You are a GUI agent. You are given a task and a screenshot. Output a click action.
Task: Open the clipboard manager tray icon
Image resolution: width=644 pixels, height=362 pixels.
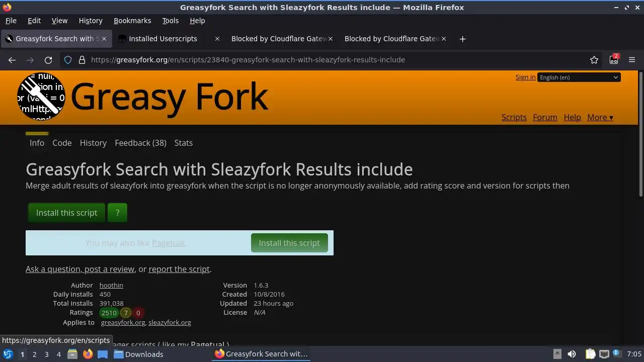pyautogui.click(x=591, y=354)
